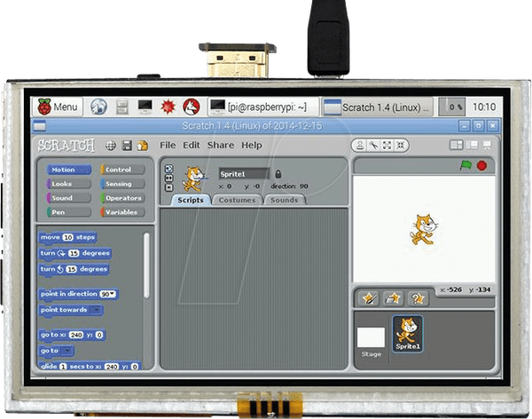Select the shrink sprite tool

(x=401, y=146)
